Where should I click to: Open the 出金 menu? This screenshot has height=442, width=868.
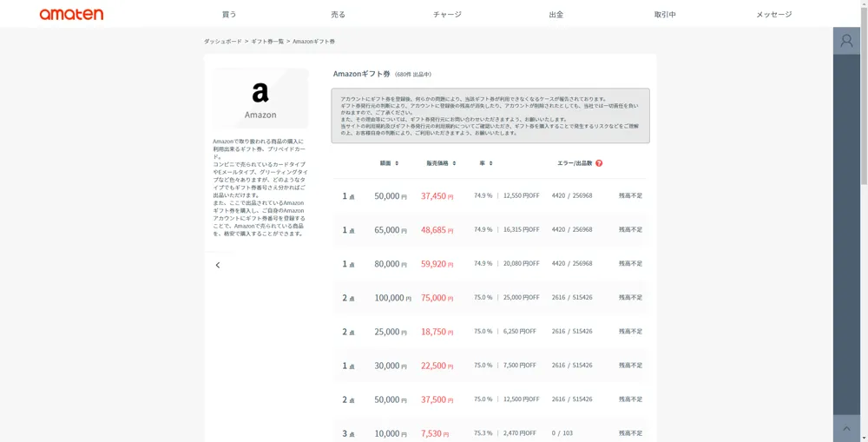[556, 15]
